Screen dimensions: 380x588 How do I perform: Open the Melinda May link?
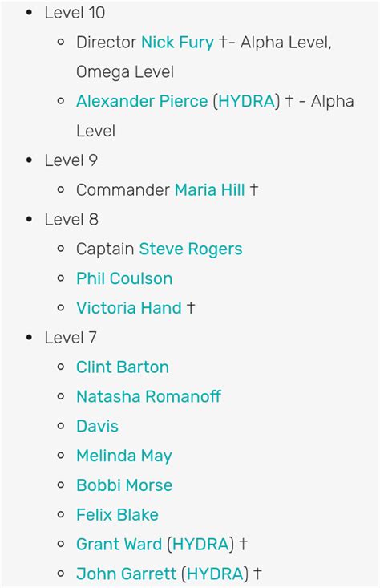coord(124,456)
